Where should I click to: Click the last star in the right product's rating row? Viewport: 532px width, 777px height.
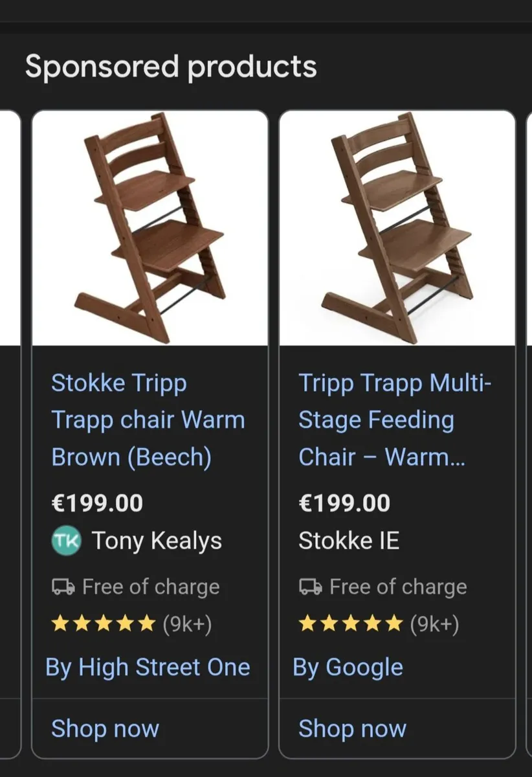(x=393, y=624)
